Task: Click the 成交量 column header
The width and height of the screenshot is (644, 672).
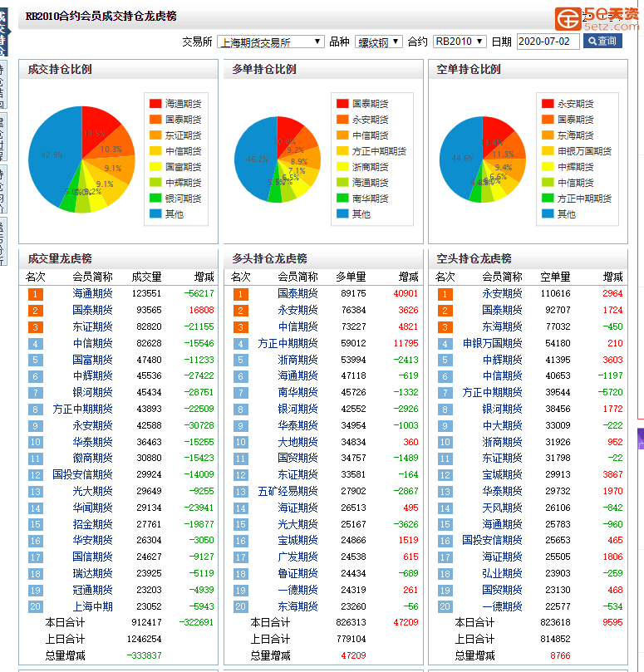Action: click(x=146, y=277)
